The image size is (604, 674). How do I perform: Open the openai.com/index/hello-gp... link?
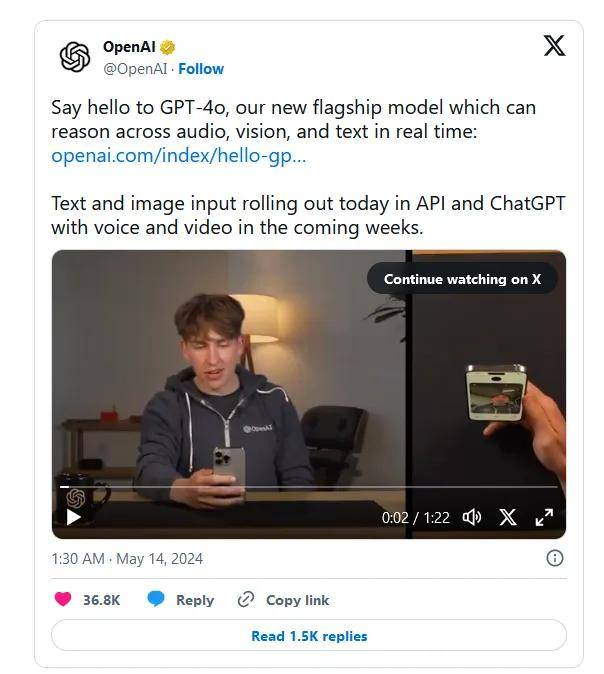coord(178,156)
